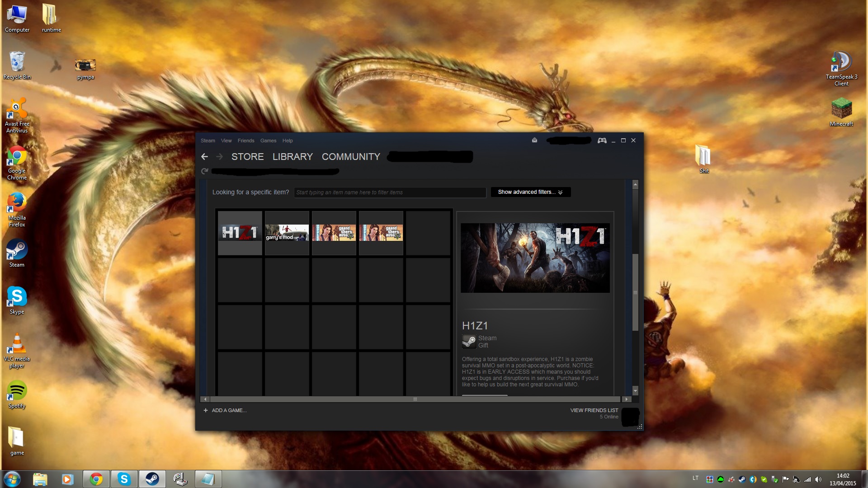Viewport: 868px width, 488px height.
Task: Select the Computer desktop icon
Action: [x=17, y=19]
